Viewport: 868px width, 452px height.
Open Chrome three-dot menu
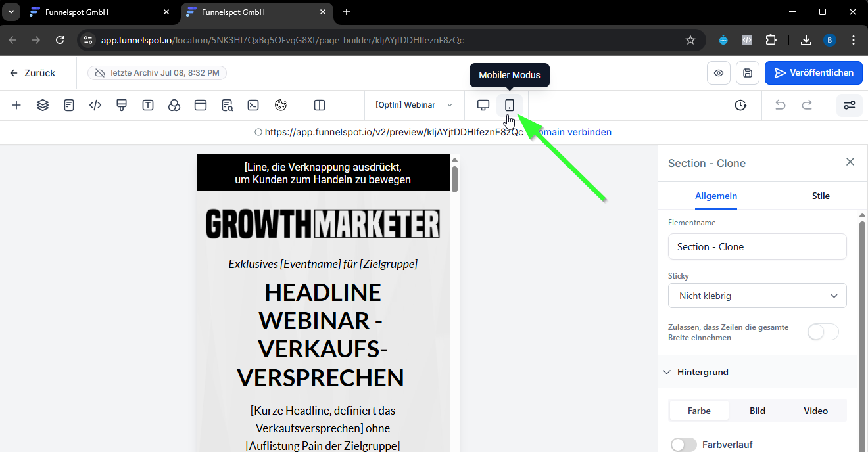[854, 40]
